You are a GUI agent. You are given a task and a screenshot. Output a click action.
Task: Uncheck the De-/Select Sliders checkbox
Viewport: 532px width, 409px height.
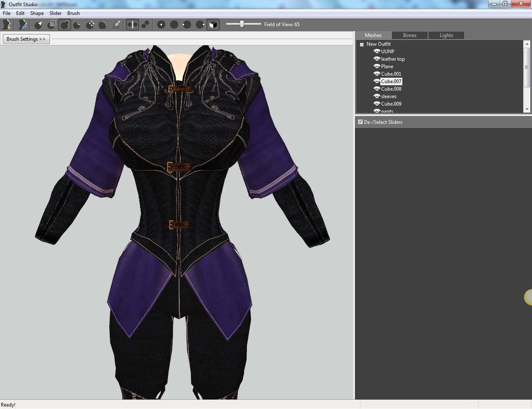(360, 122)
